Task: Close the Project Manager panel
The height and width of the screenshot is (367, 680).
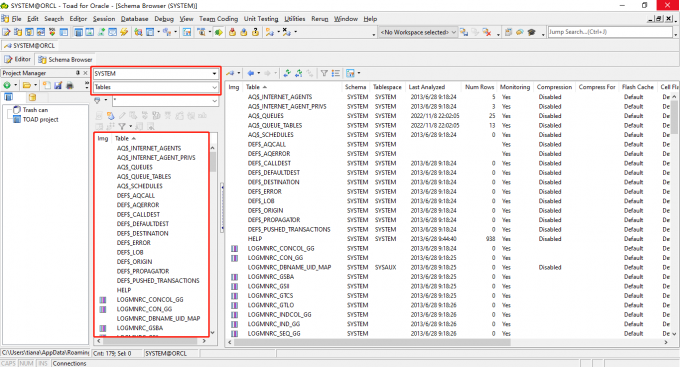Action: (x=85, y=73)
